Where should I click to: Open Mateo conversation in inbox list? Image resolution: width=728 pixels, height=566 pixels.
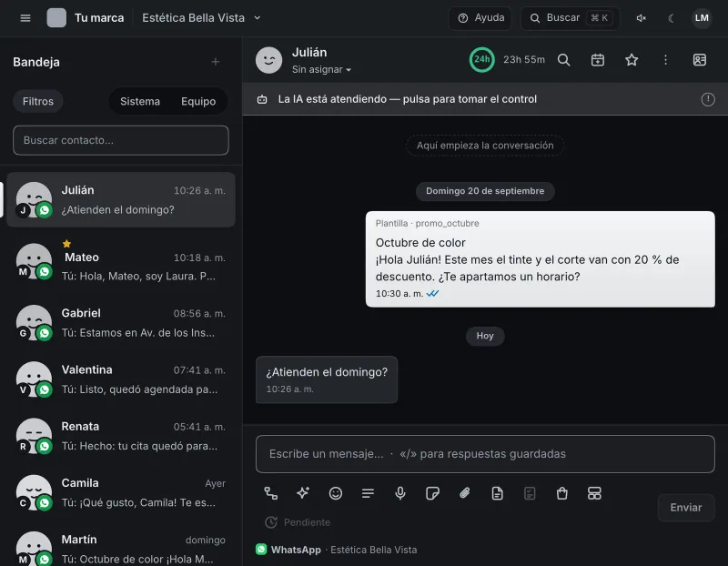pos(121,261)
